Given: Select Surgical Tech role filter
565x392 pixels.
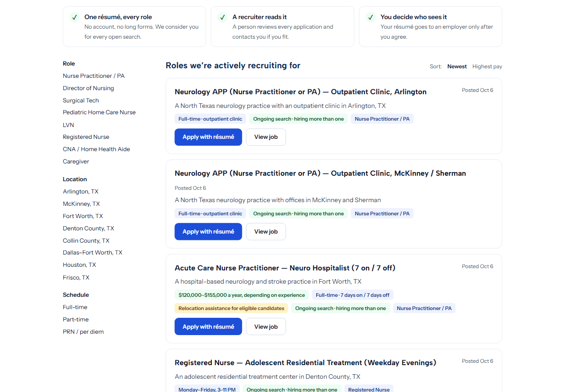Looking at the screenshot, I should pyautogui.click(x=81, y=101).
